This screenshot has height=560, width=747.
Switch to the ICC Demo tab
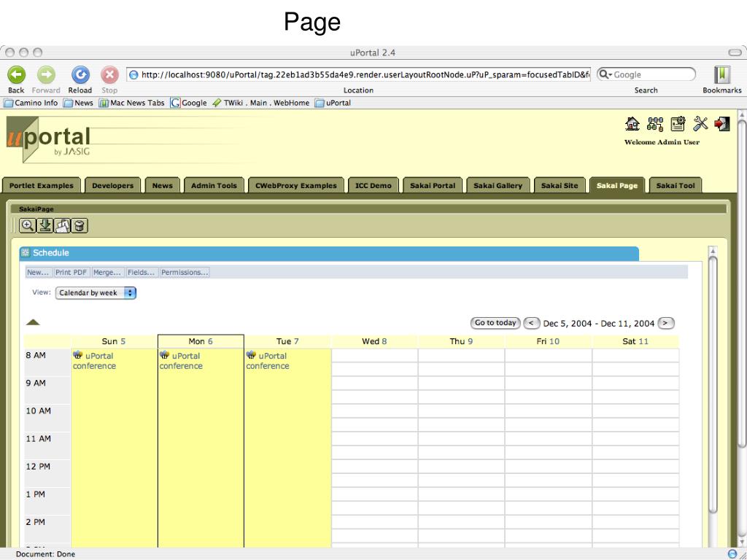click(373, 186)
